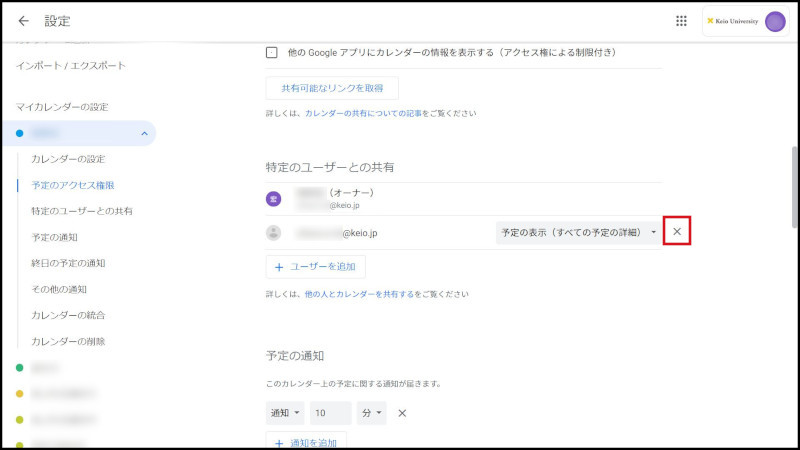
Task: Delete the 10 分 notification with X
Action: pyautogui.click(x=402, y=413)
